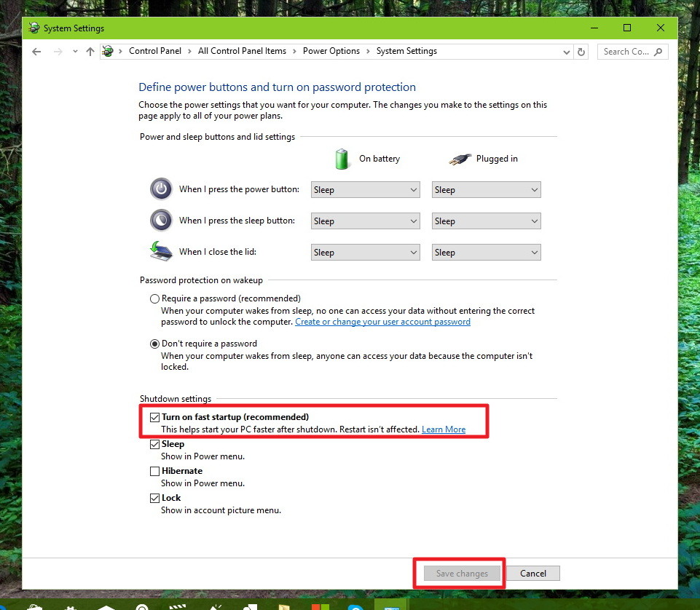Click 'Plugged in' column header text
The width and height of the screenshot is (700, 610).
click(x=497, y=159)
